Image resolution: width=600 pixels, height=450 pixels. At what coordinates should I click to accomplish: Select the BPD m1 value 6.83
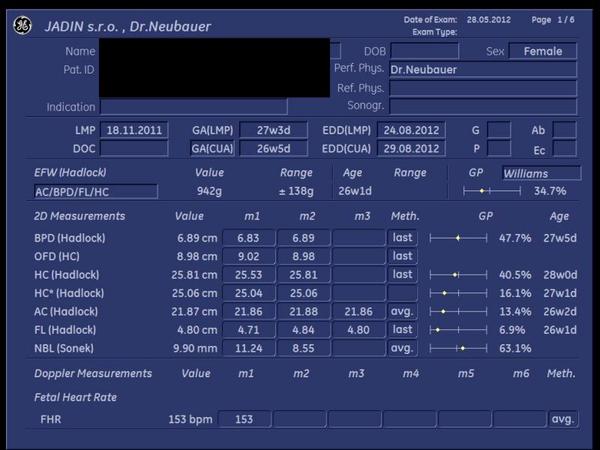246,238
